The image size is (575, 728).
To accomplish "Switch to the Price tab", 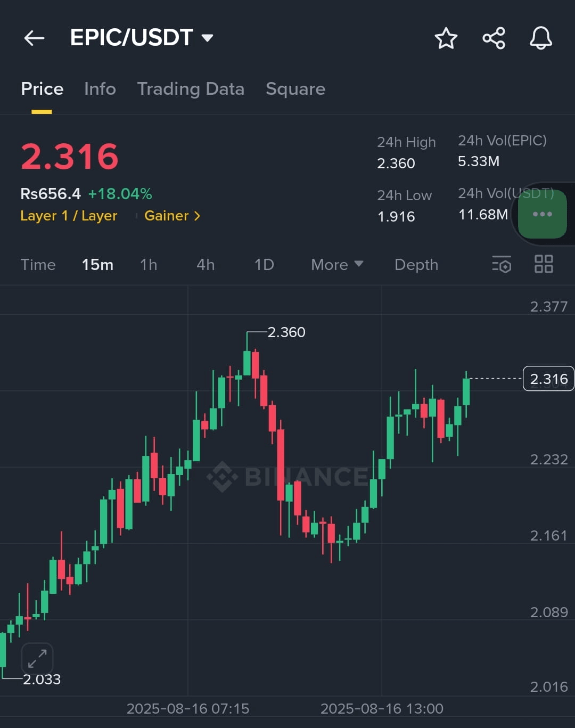I will tap(42, 89).
